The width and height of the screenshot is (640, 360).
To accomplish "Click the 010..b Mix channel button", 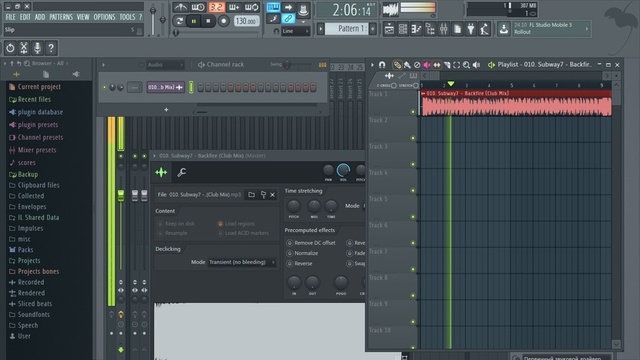I will (x=165, y=87).
